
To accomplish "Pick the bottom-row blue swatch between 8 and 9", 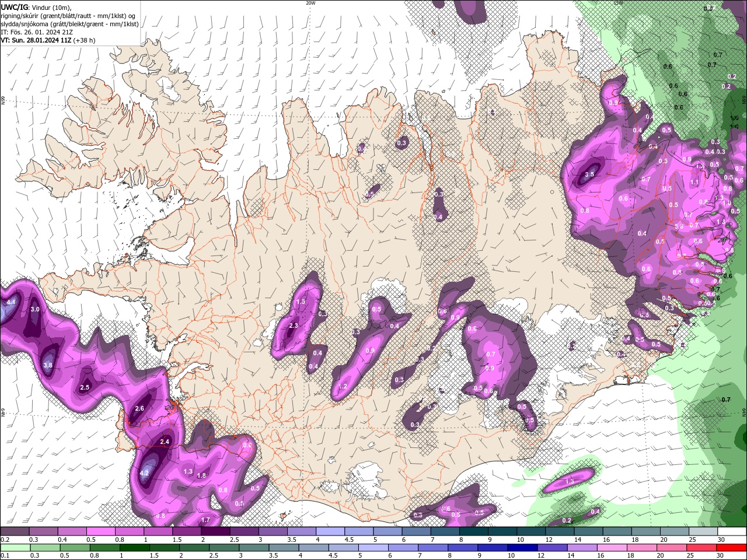I will coord(462,548).
